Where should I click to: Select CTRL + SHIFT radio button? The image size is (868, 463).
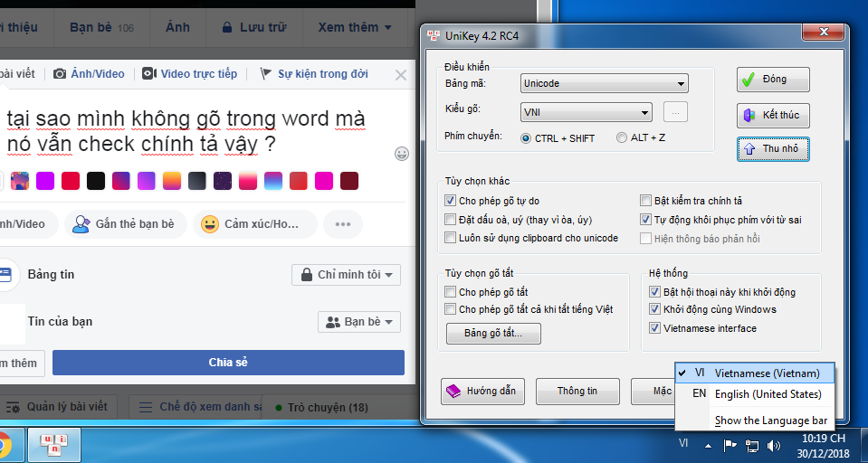click(x=526, y=138)
